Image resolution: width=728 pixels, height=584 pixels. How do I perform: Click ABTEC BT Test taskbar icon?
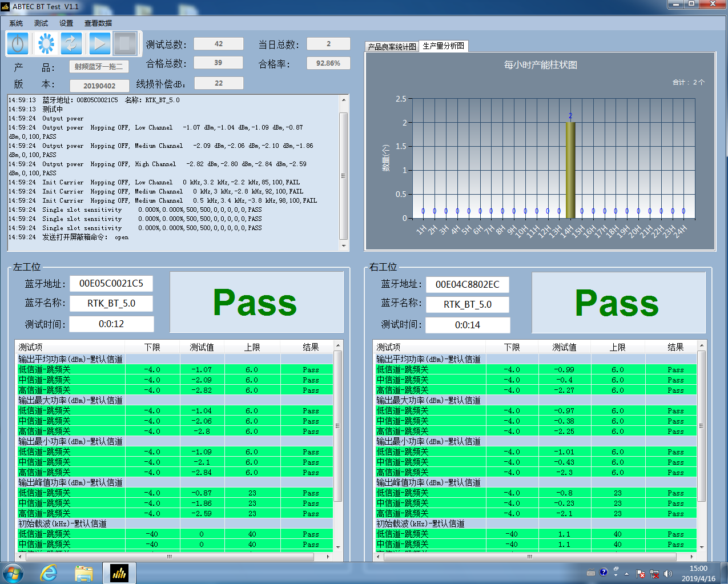(x=119, y=573)
